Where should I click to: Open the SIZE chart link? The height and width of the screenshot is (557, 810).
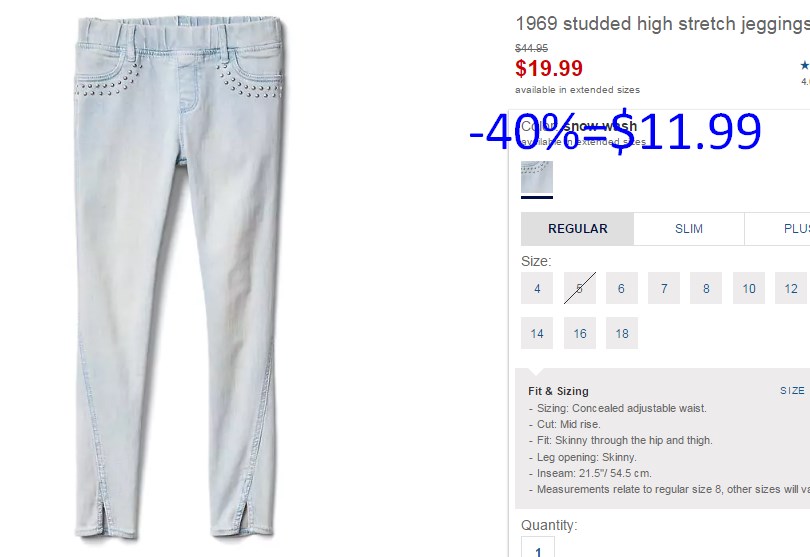click(x=793, y=391)
